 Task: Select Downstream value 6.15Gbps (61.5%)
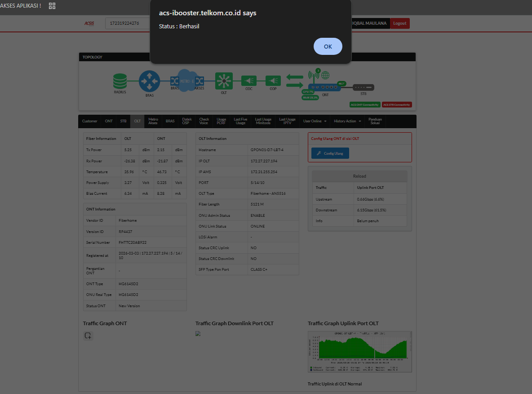point(372,210)
